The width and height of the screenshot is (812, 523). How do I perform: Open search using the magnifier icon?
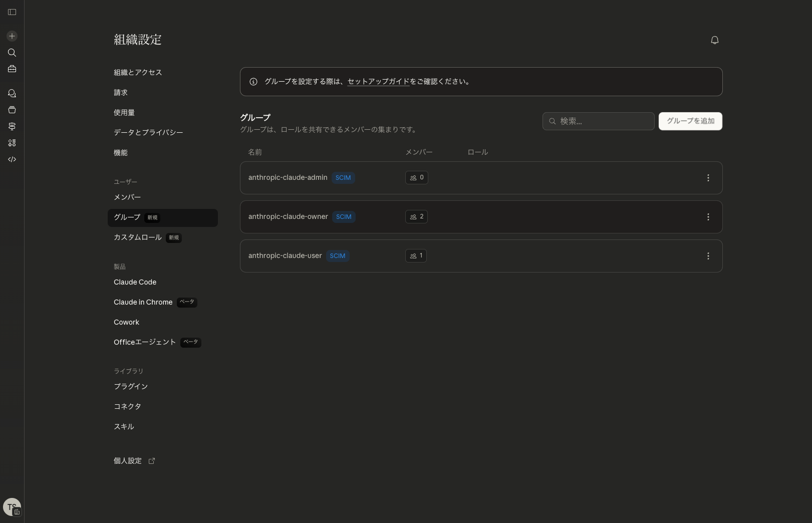12,53
